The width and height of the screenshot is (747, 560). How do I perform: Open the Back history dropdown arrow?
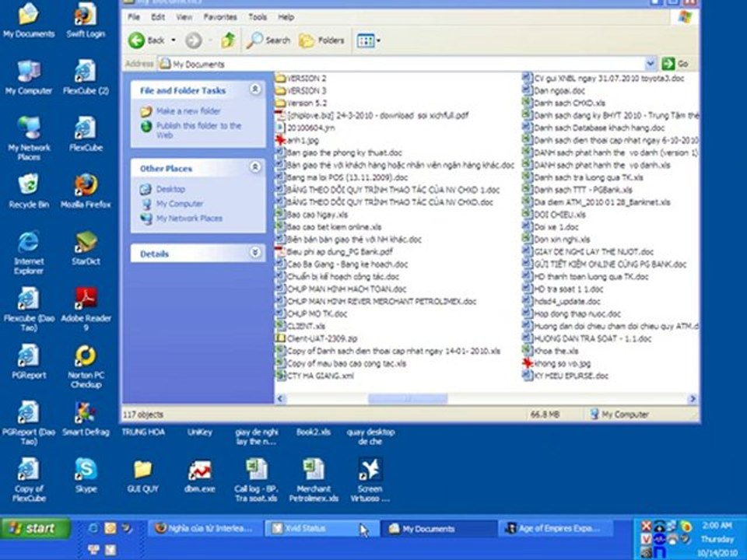pos(174,40)
